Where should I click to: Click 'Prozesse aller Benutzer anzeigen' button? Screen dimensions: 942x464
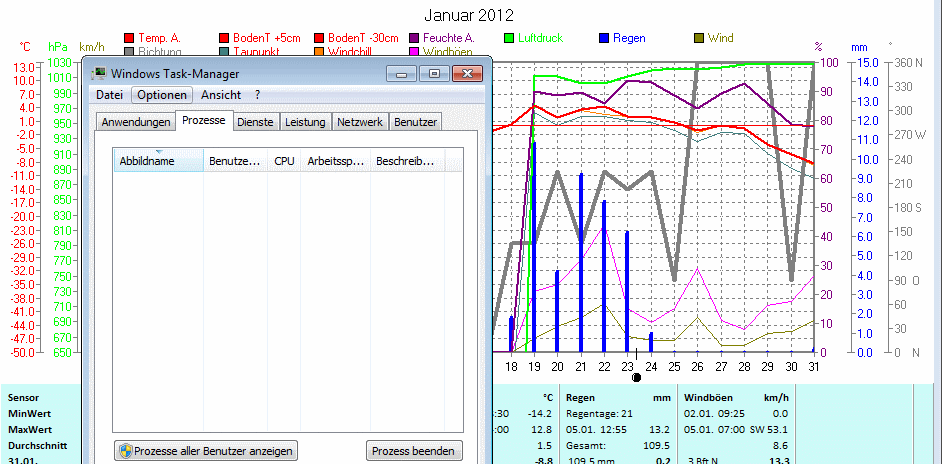[205, 451]
